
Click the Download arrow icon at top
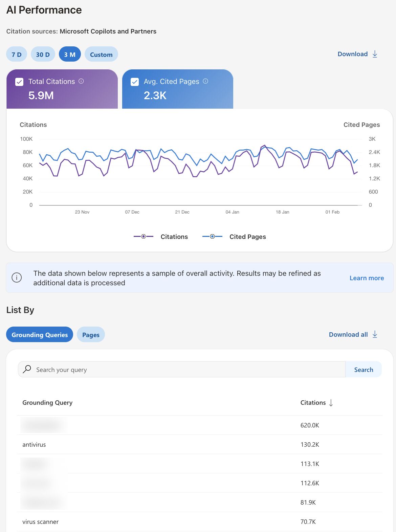[x=375, y=54]
